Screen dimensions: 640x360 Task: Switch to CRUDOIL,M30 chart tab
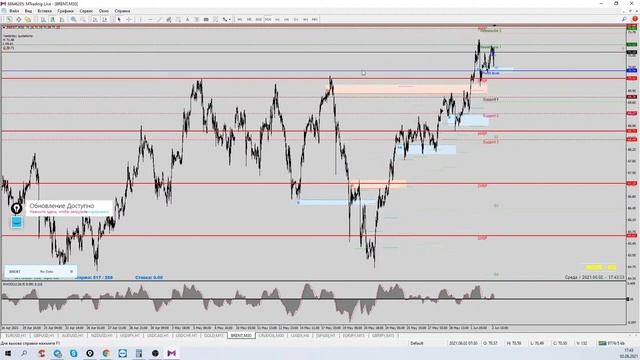[271, 336]
